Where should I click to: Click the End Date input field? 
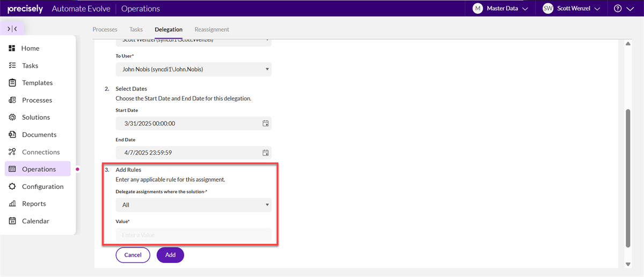coord(194,152)
